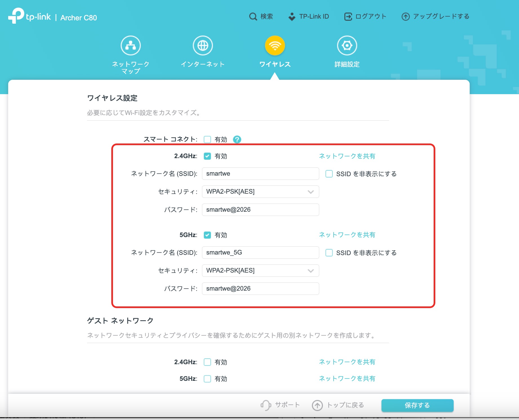Screen dimensions: 519x420
Task: Click the smartwe_5G SSID input field
Action: (x=260, y=253)
